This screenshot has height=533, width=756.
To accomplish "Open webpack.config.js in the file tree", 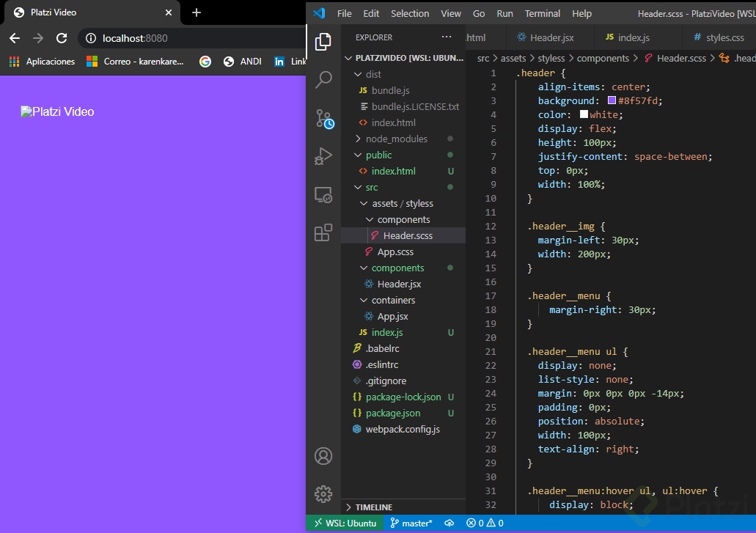I will [402, 429].
